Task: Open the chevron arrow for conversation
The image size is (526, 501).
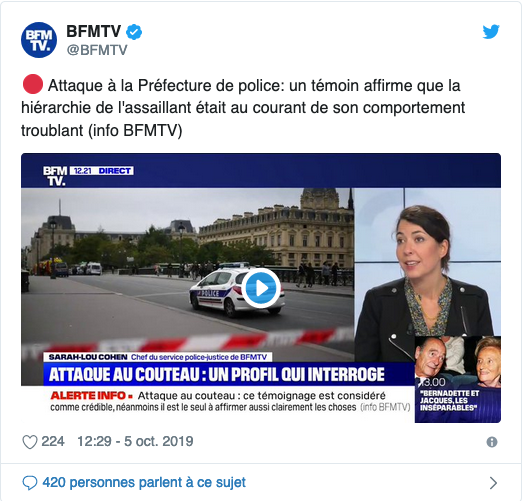Action: point(493,483)
